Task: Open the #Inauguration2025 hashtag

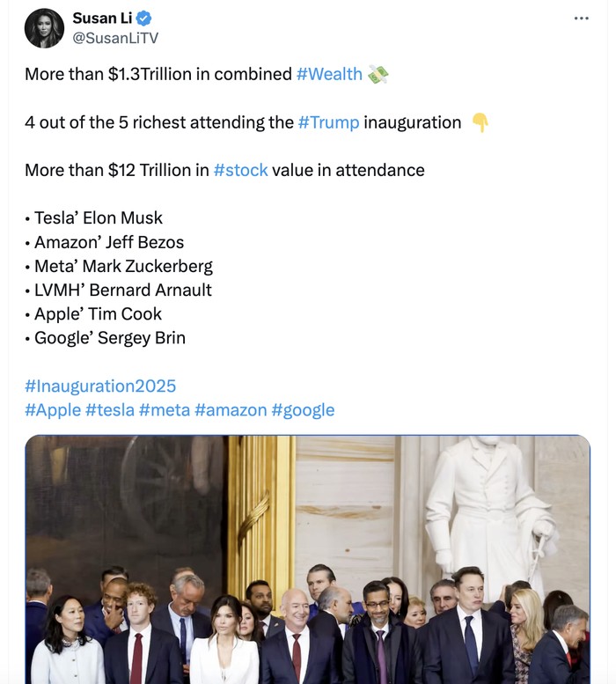Action: click(100, 386)
